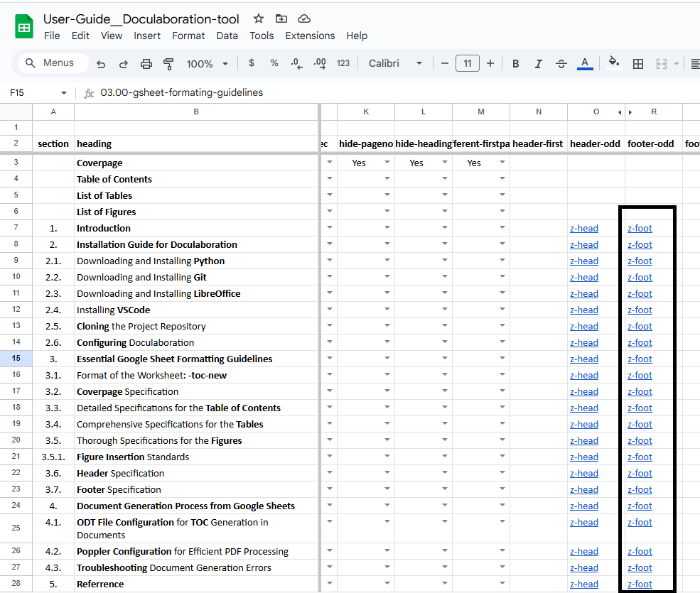
Task: Toggle italic formatting
Action: pos(539,64)
